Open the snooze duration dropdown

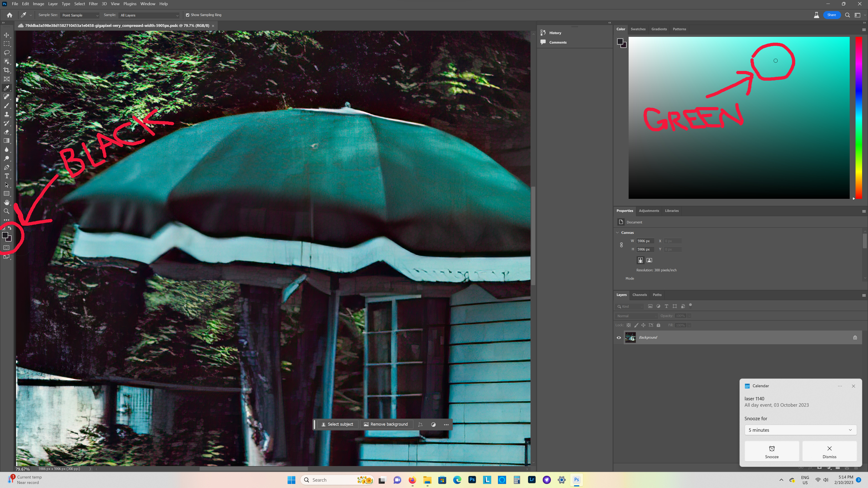click(x=800, y=430)
